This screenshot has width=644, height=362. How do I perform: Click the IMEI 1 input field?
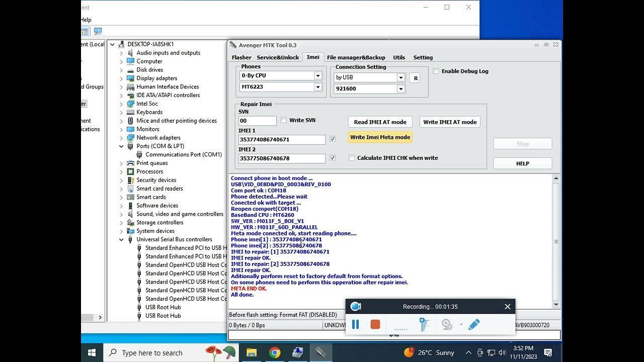[x=282, y=139]
